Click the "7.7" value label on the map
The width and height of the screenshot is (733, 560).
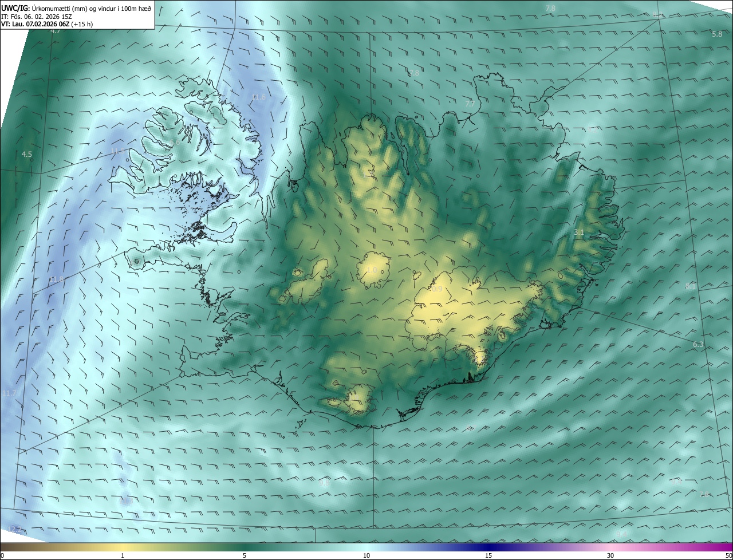[470, 104]
